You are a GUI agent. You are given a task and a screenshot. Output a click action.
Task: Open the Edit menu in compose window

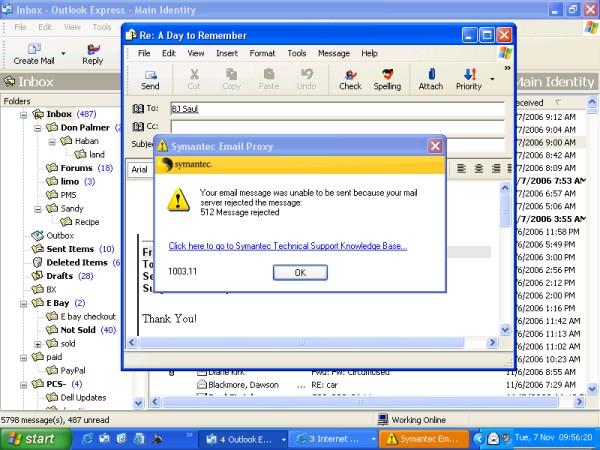tap(168, 53)
